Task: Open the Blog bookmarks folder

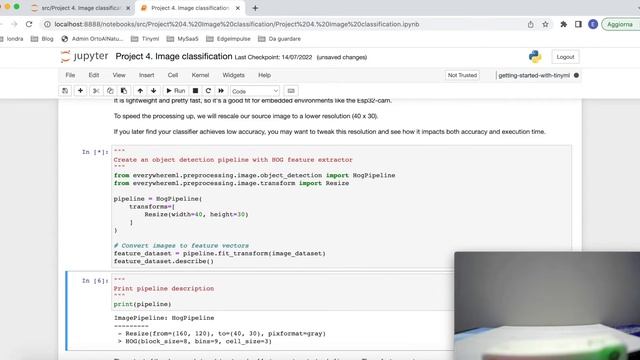Action: [x=42, y=39]
